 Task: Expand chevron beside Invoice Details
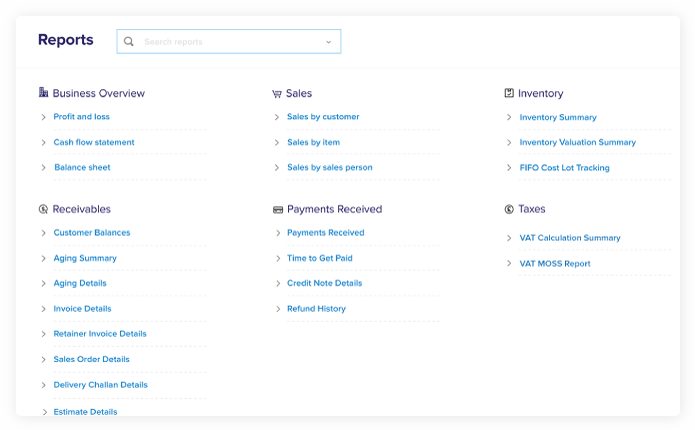pyautogui.click(x=43, y=309)
